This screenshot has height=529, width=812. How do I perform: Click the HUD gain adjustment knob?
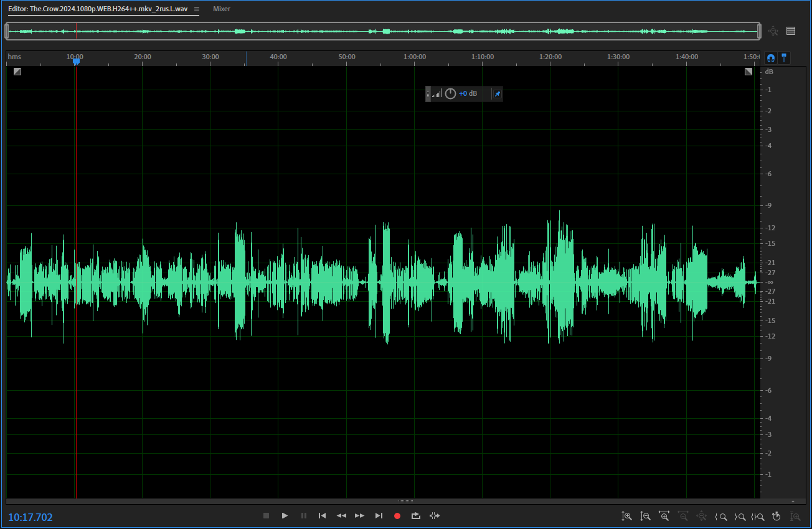tap(450, 94)
